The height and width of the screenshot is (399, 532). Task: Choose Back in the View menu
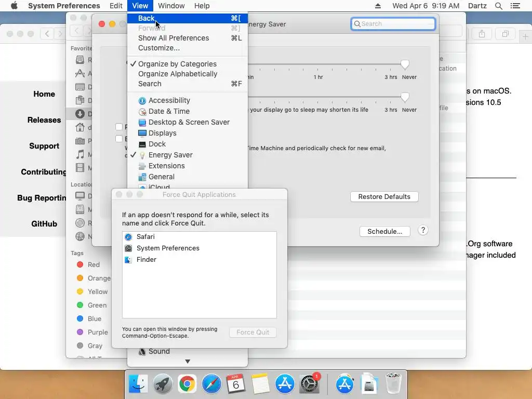pyautogui.click(x=188, y=18)
